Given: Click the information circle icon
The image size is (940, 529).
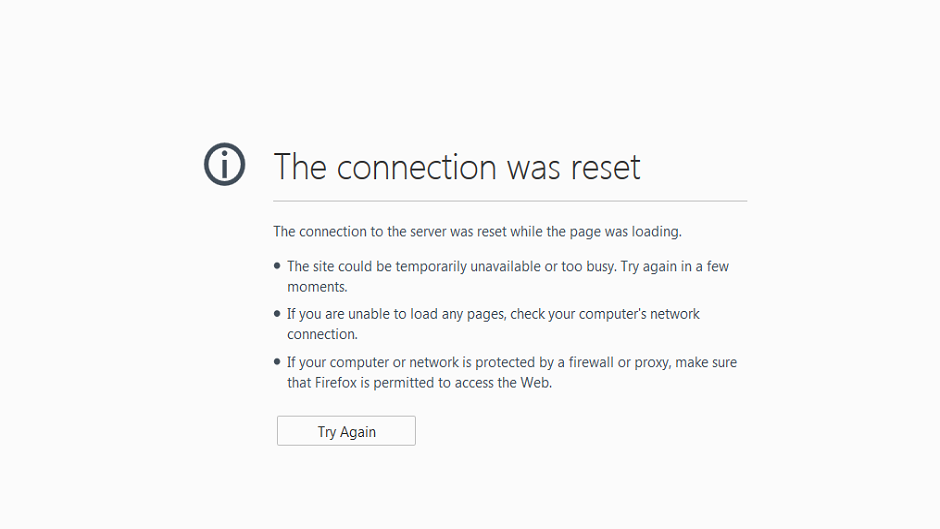Looking at the screenshot, I should (x=224, y=164).
